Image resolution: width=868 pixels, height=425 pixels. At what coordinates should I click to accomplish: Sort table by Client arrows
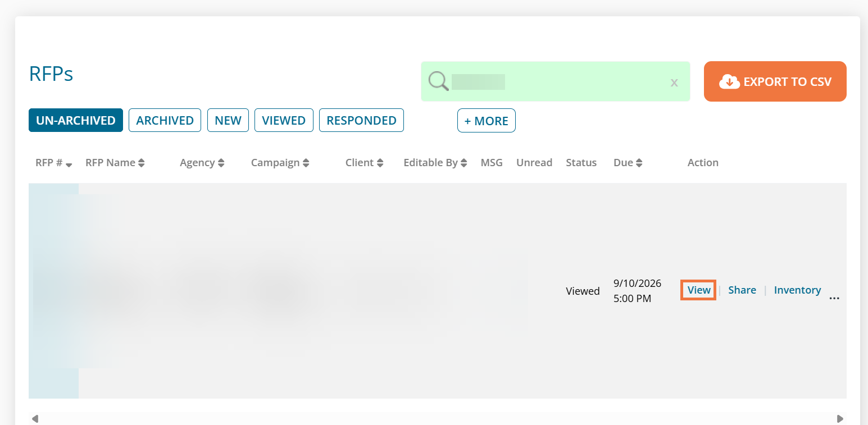(x=380, y=163)
